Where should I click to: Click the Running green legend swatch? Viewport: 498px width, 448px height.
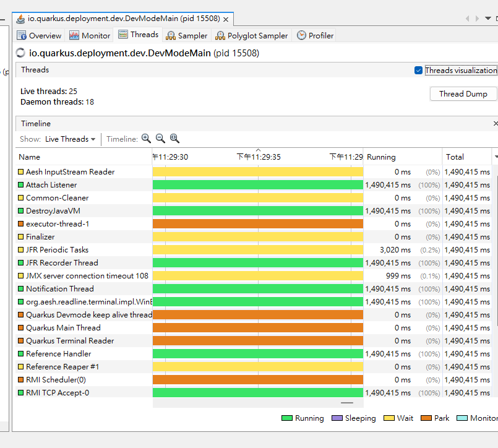287,418
